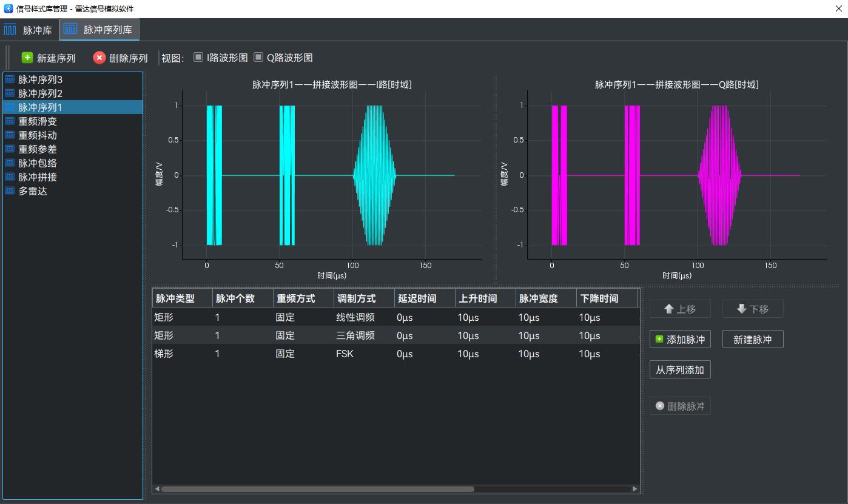The height and width of the screenshot is (504, 848).
Task: Click the list icon beside 脉冲序列3
Action: click(x=10, y=79)
